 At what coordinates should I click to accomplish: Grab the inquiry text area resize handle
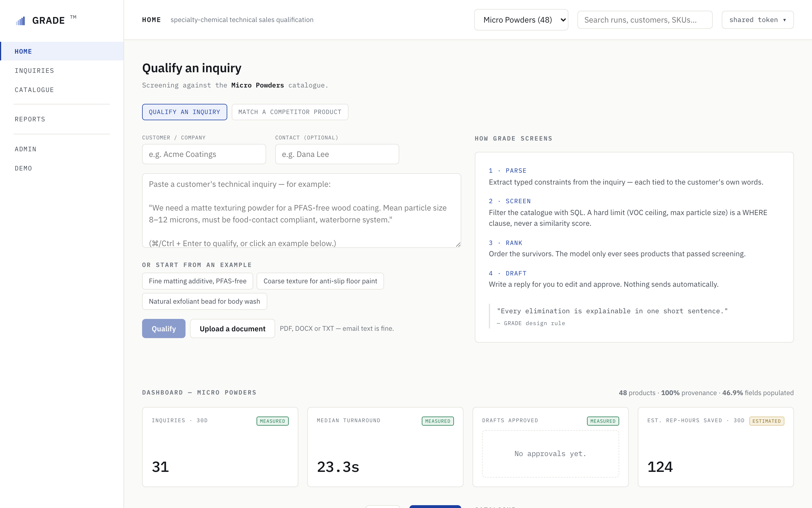(458, 245)
